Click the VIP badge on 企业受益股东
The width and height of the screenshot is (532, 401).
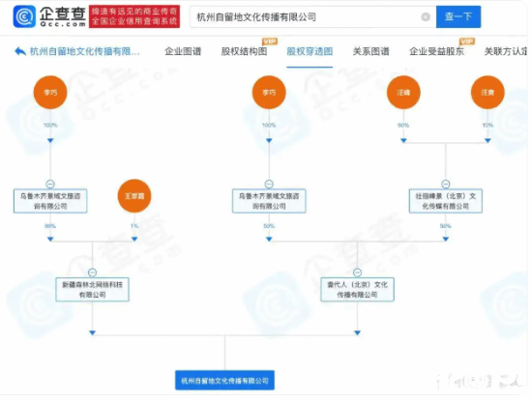pos(467,42)
